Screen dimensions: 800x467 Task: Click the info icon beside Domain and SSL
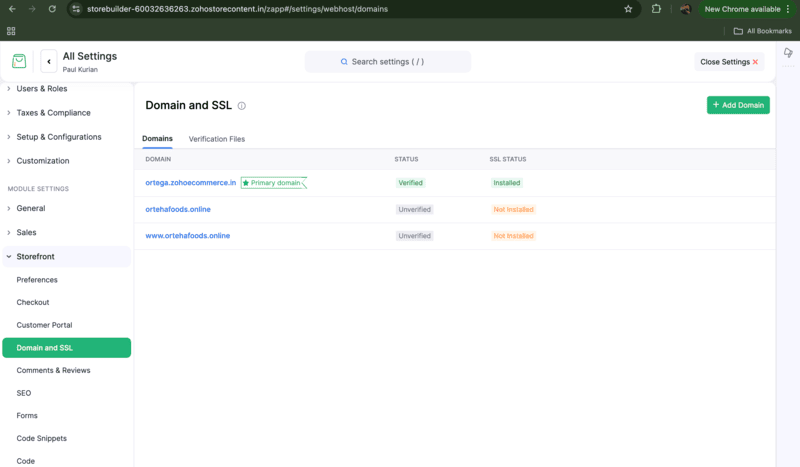coord(242,106)
